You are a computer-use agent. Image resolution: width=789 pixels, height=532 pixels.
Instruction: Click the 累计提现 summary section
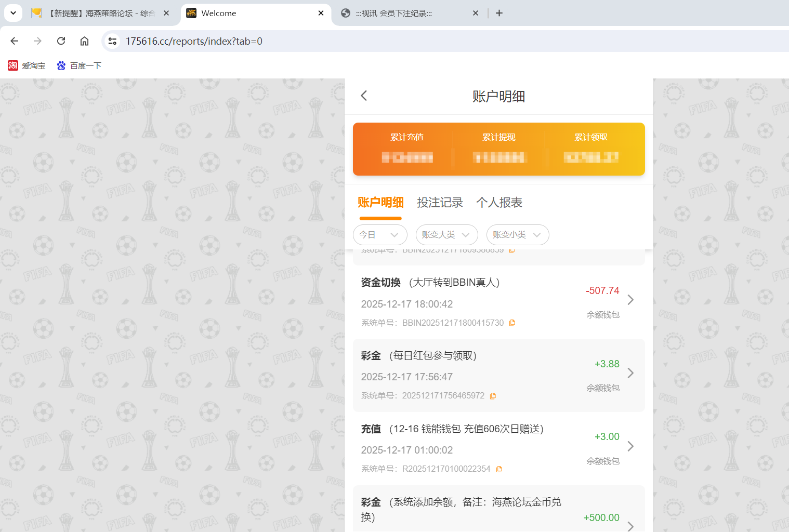[x=498, y=148]
